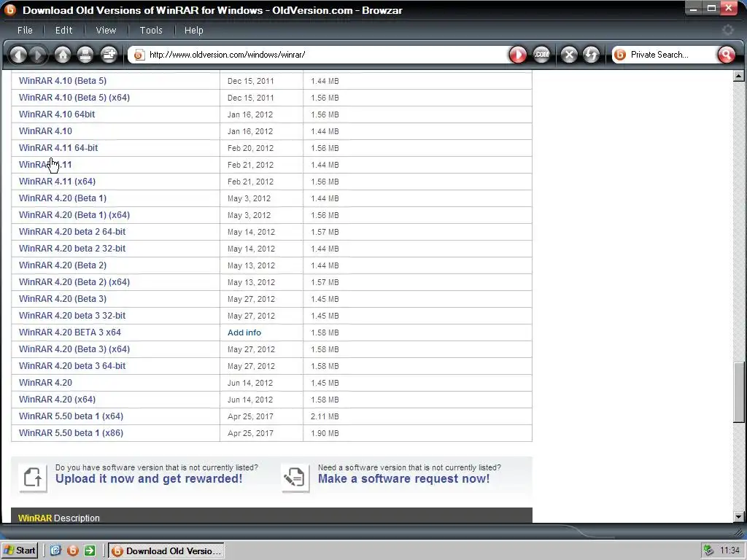
Task: Go back with the back arrow button
Action: (x=18, y=55)
